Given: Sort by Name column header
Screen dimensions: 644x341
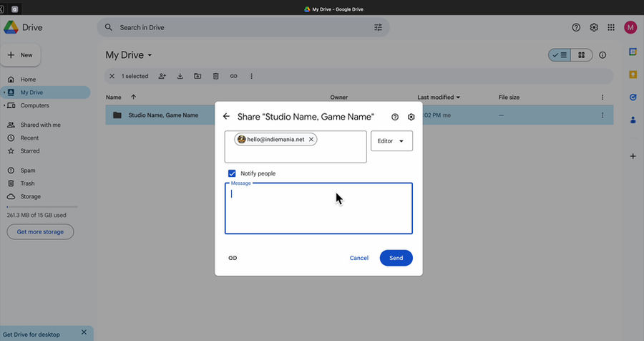Looking at the screenshot, I should pyautogui.click(x=113, y=97).
